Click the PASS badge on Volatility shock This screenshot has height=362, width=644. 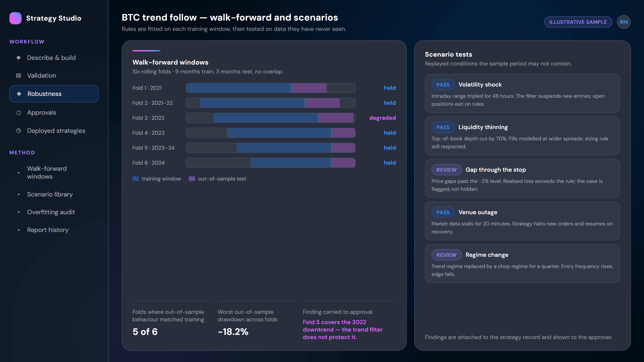[443, 85]
